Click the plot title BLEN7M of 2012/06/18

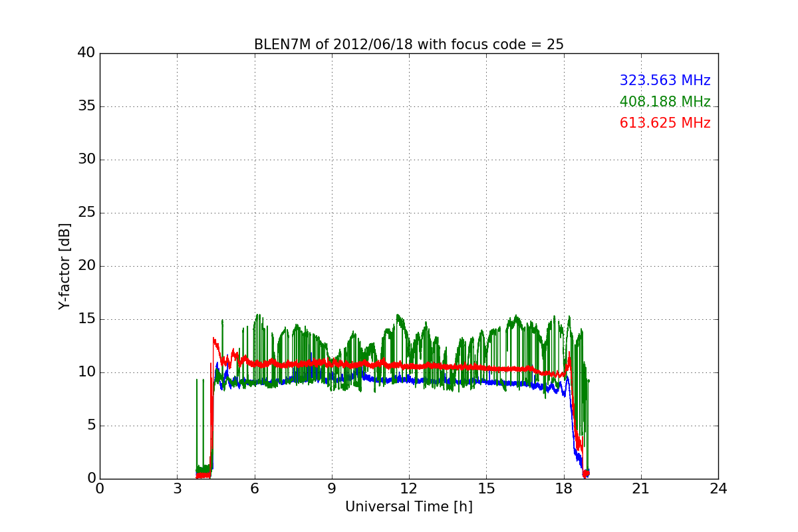tap(409, 45)
